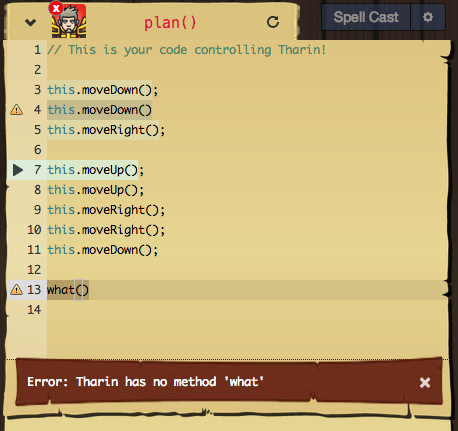458x431 pixels.
Task: Collapse the spell list with the chevron arrow
Action: (x=30, y=22)
